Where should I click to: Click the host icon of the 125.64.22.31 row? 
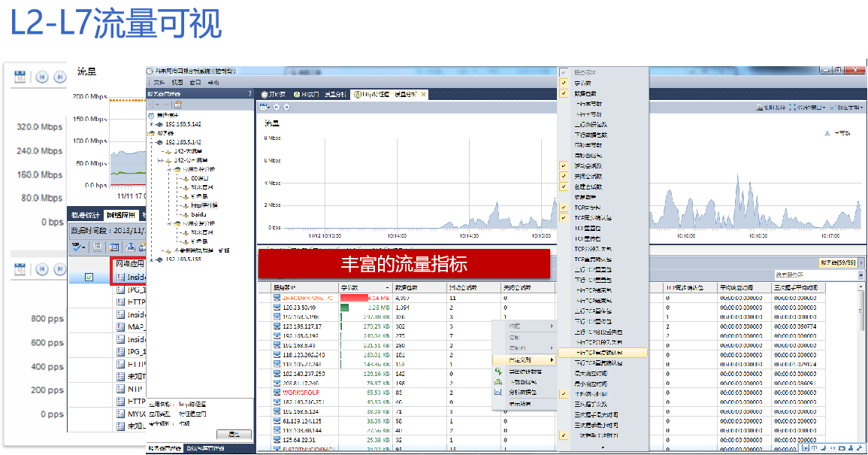coord(277,440)
